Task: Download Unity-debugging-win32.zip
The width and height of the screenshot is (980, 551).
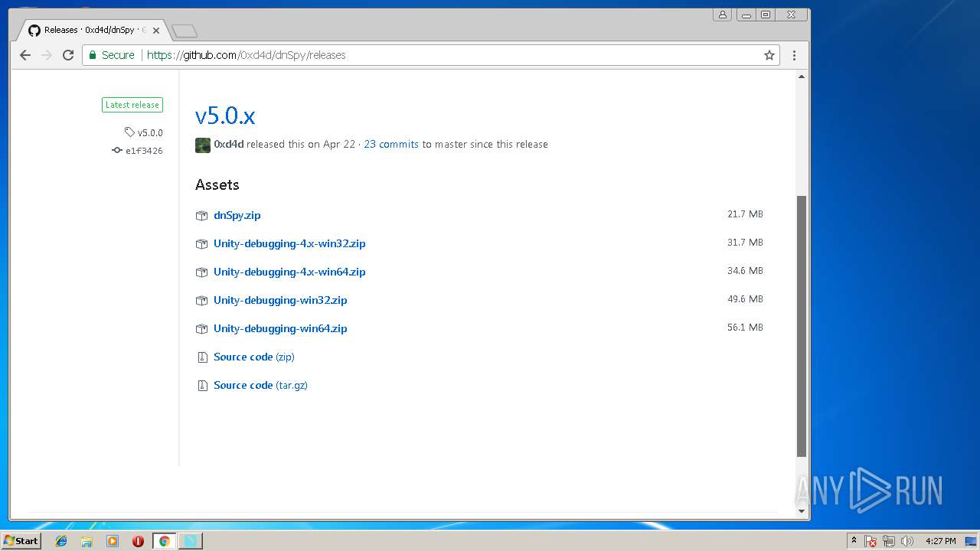Action: [280, 300]
